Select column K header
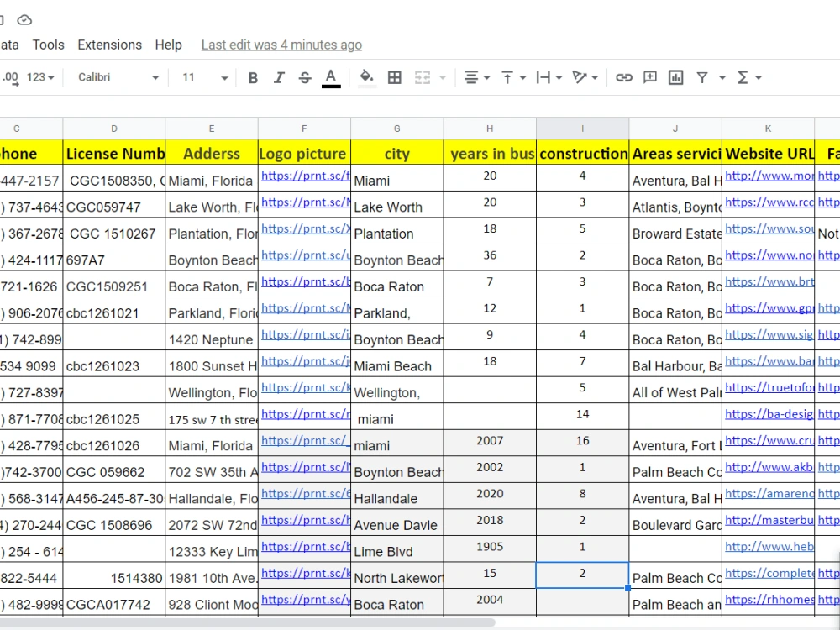This screenshot has width=840, height=630. point(769,129)
